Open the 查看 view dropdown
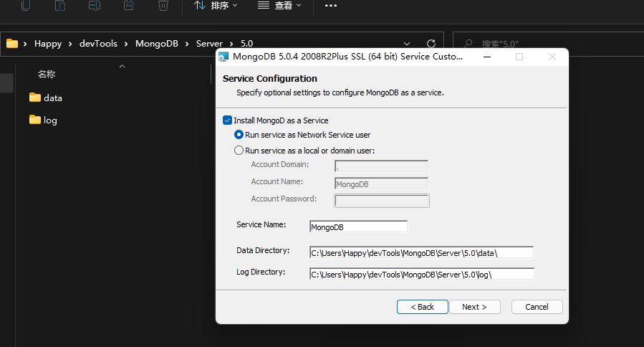 pyautogui.click(x=279, y=5)
